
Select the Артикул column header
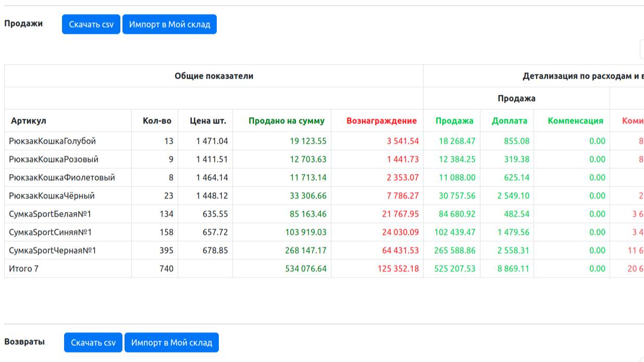pyautogui.click(x=29, y=121)
